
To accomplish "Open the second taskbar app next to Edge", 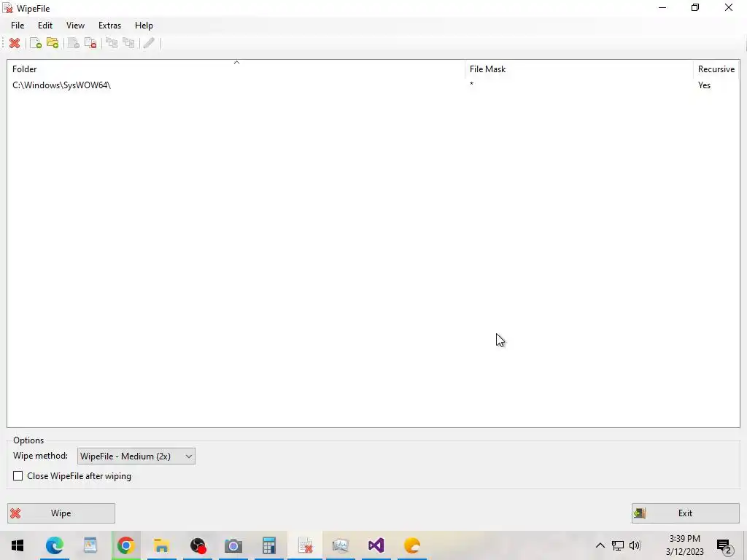I will click(90, 545).
